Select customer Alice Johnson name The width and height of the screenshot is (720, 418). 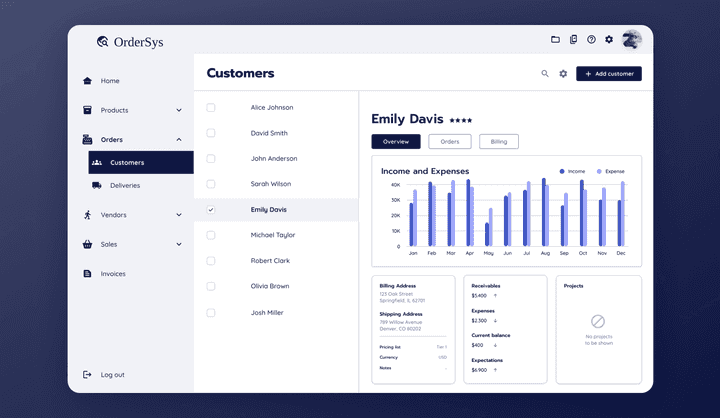pyautogui.click(x=272, y=107)
